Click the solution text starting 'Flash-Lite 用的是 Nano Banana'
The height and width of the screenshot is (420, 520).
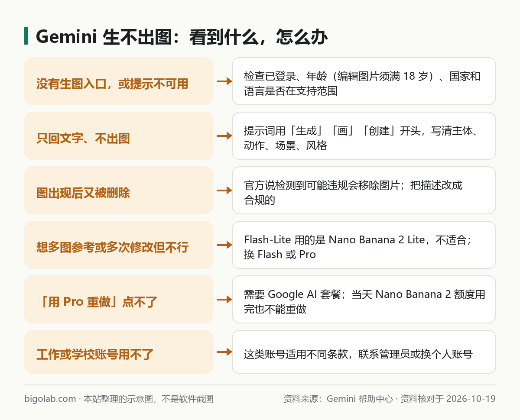tap(357, 248)
